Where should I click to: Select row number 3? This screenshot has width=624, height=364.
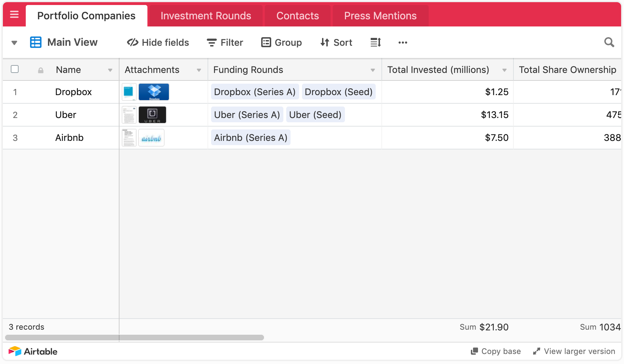15,138
